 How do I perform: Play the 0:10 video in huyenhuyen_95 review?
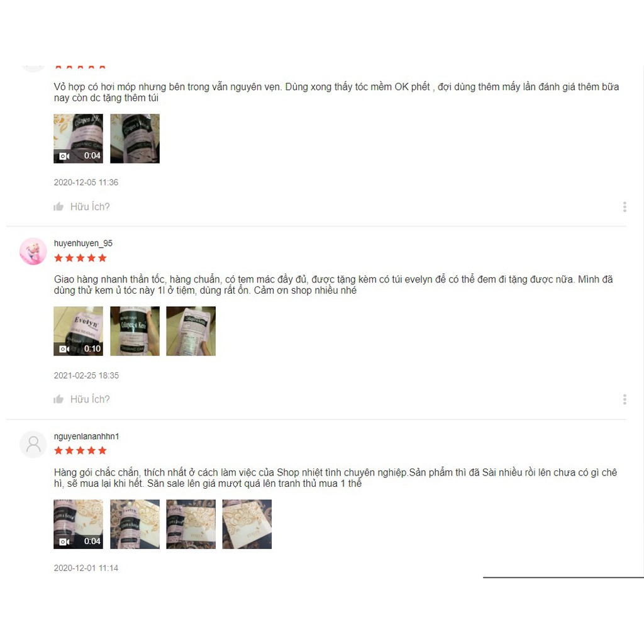(79, 331)
